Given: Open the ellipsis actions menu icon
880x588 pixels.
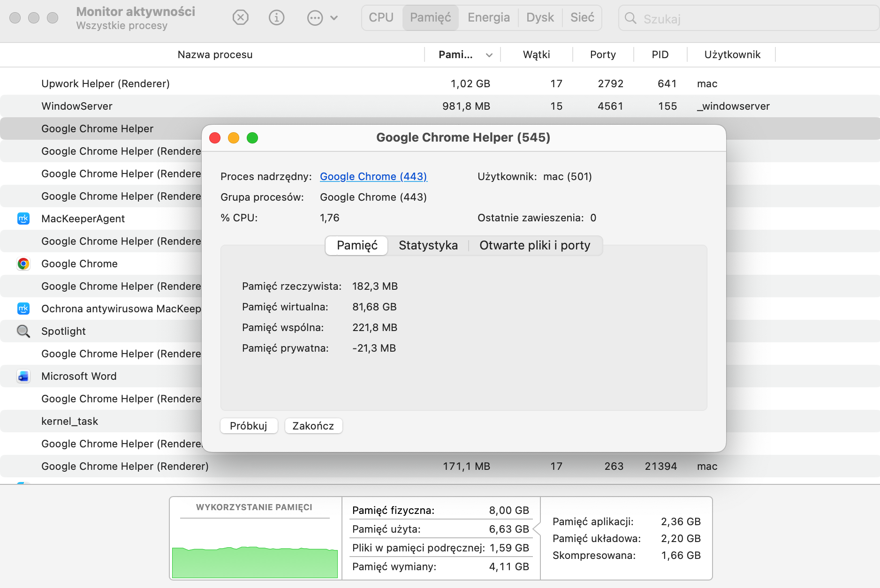Looking at the screenshot, I should tap(315, 18).
